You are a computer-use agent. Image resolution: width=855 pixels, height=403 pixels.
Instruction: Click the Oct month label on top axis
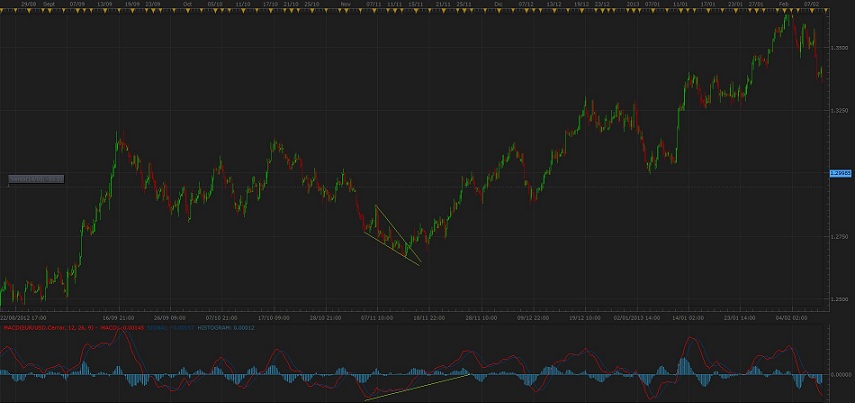click(187, 4)
